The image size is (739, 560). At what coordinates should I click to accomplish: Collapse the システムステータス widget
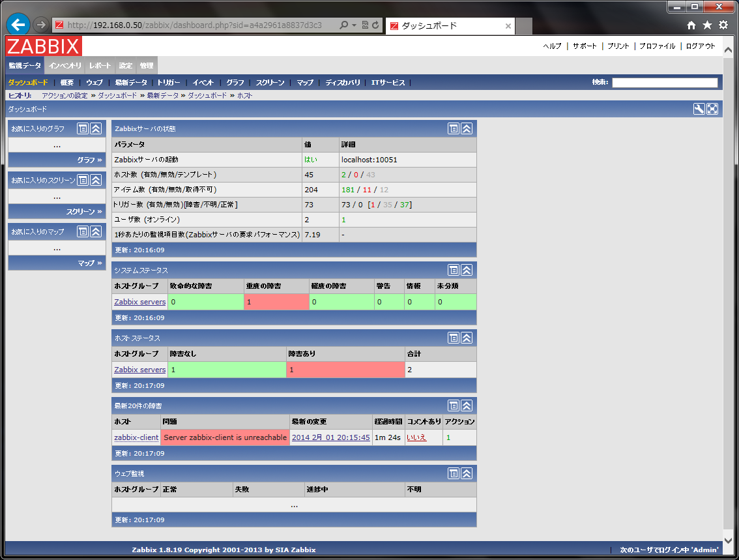point(467,270)
